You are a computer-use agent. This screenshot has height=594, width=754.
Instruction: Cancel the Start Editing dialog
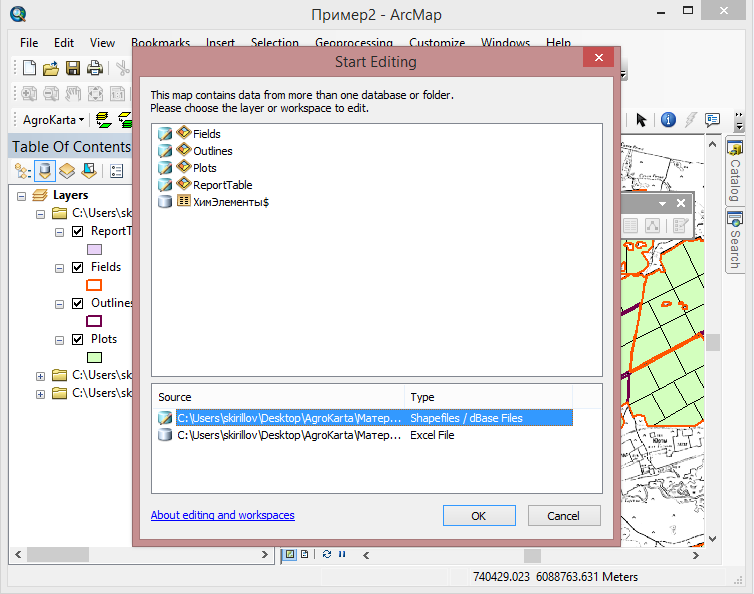(564, 516)
